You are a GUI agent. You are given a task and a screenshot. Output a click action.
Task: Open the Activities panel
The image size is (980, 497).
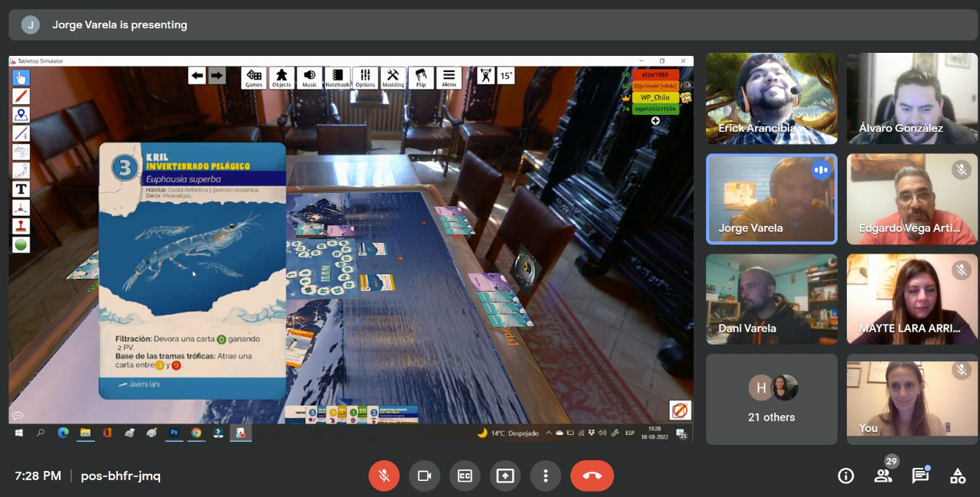(958, 476)
